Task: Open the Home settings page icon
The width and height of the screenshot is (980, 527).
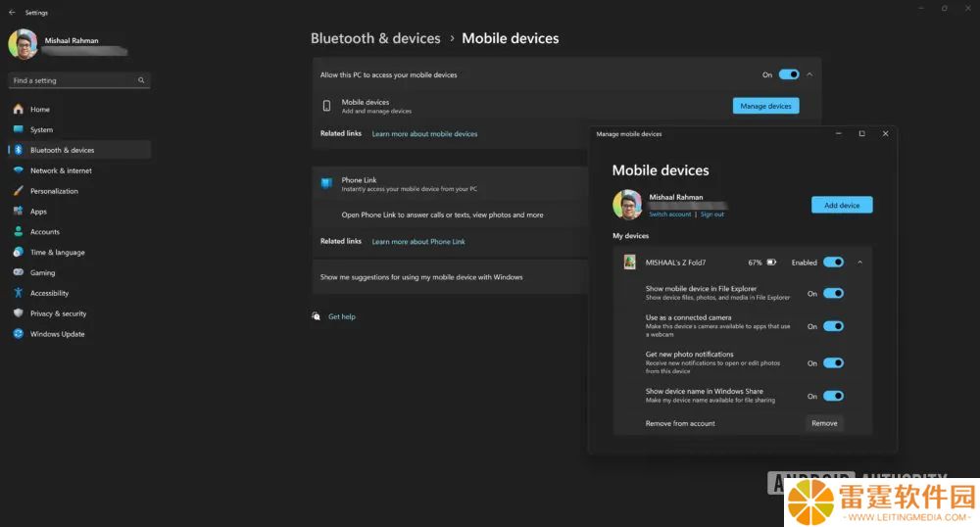Action: coord(18,109)
